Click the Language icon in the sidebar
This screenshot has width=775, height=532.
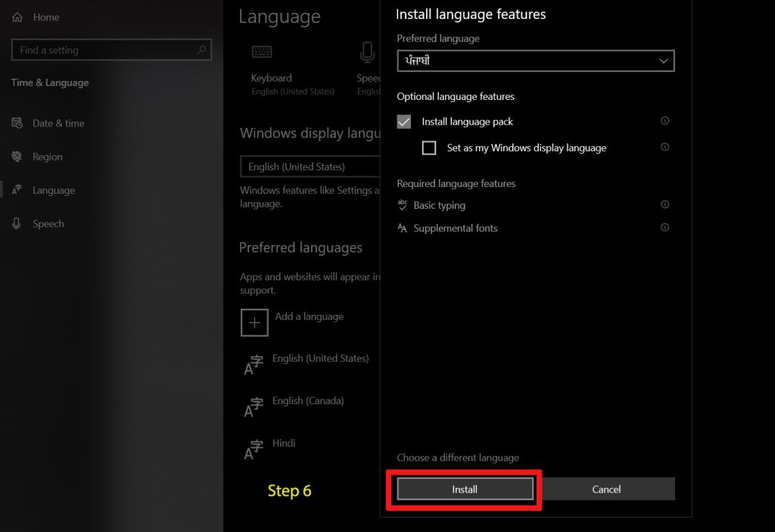(17, 190)
